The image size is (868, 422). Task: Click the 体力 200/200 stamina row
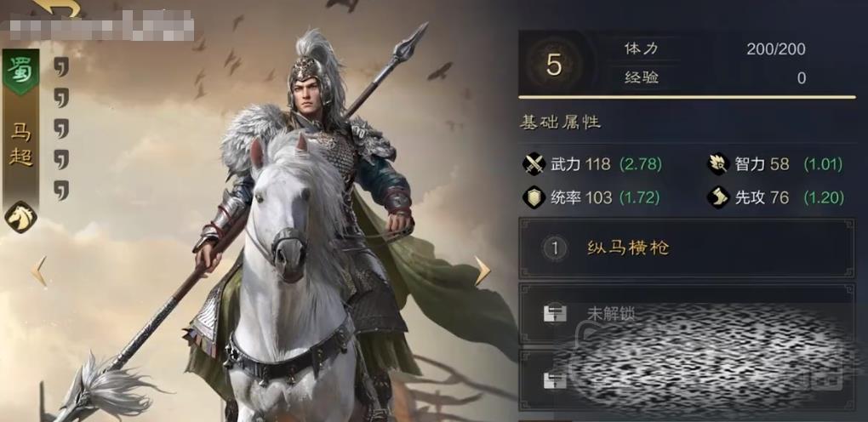pos(714,48)
